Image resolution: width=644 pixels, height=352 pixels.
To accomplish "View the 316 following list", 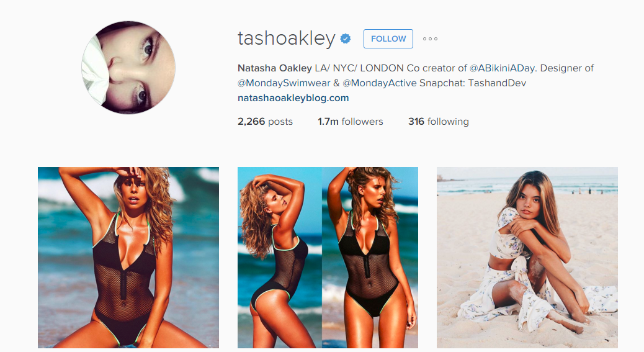I will [x=438, y=122].
